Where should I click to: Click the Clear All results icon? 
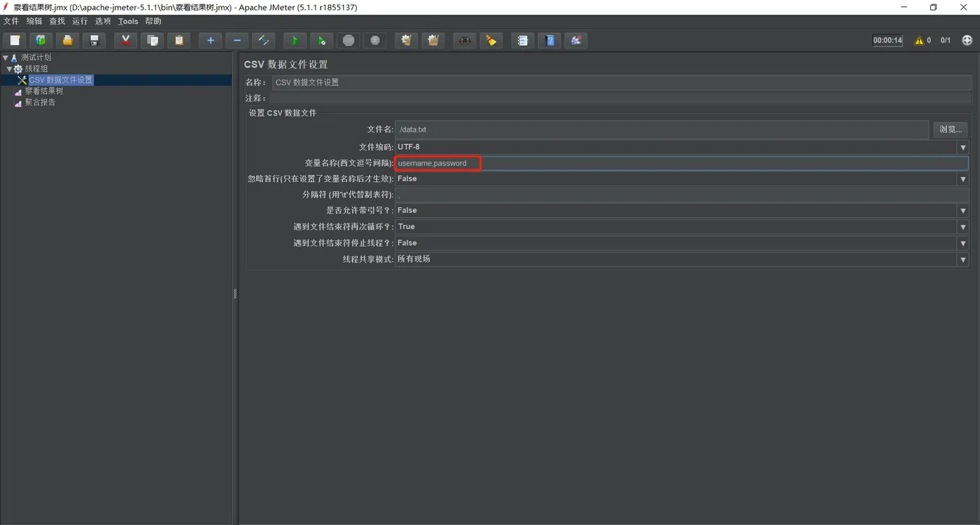tap(433, 41)
